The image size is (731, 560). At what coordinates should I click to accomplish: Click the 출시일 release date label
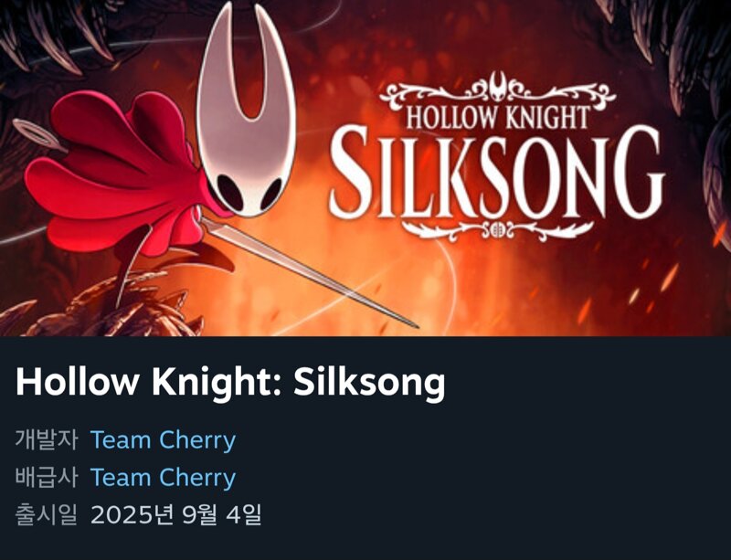[x=47, y=514]
